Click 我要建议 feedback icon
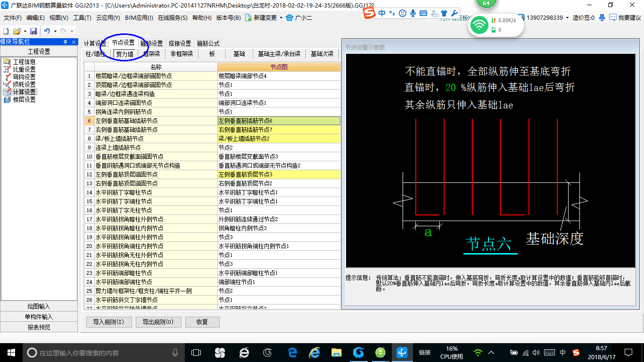644x362 pixels. [612, 18]
